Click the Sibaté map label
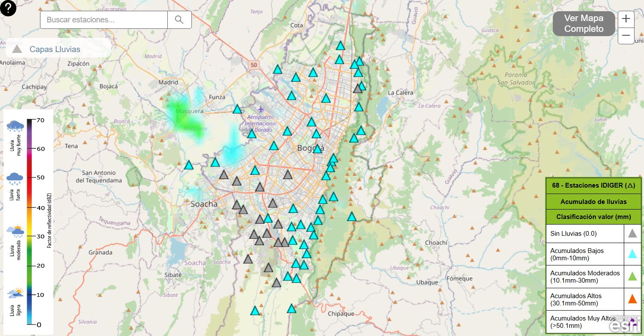The image size is (644, 336). tap(173, 274)
